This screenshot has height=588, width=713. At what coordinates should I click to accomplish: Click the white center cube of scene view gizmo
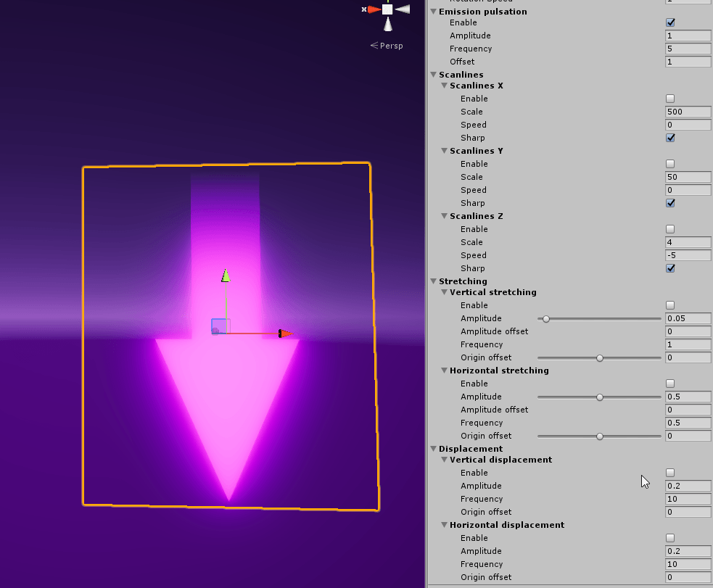[387, 9]
